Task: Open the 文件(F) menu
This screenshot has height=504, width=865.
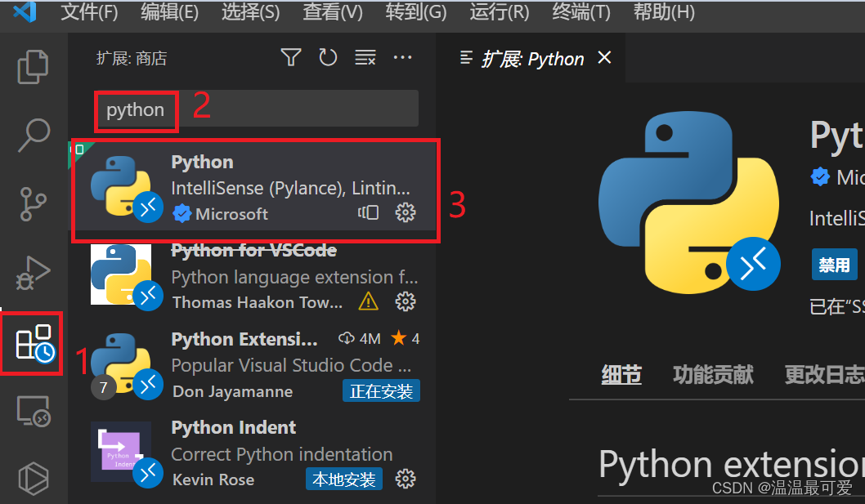Action: [89, 13]
